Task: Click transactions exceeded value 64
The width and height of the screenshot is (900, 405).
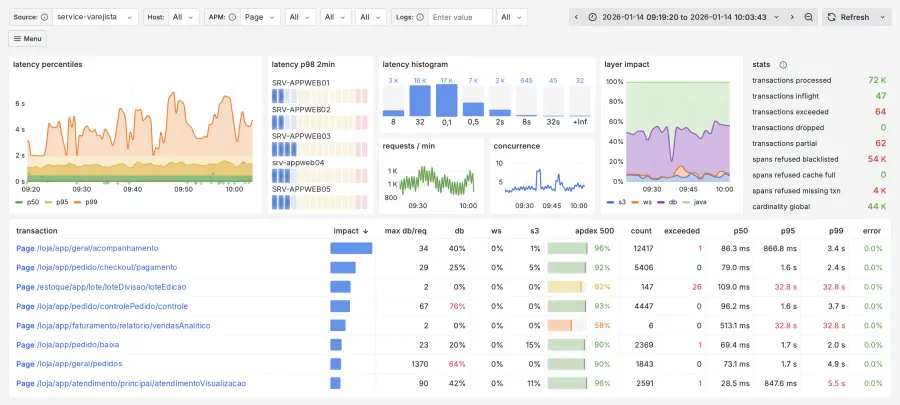Action: click(x=881, y=112)
